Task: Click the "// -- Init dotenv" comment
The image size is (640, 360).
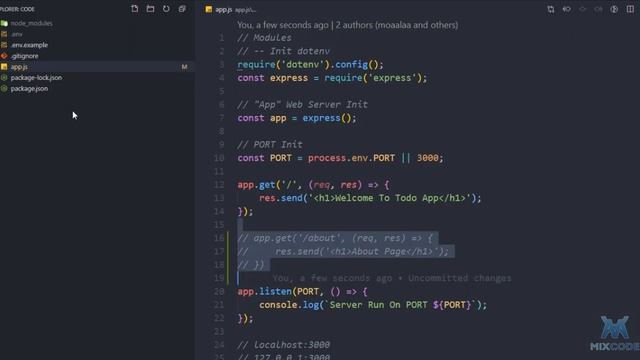Action: point(283,51)
